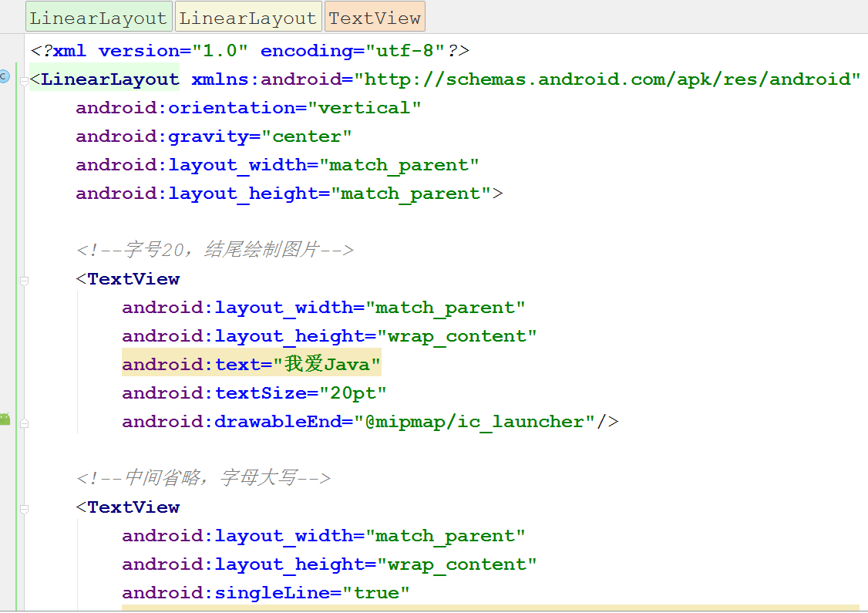Click the xml version declaration line
This screenshot has width=868, height=613.
(x=250, y=51)
